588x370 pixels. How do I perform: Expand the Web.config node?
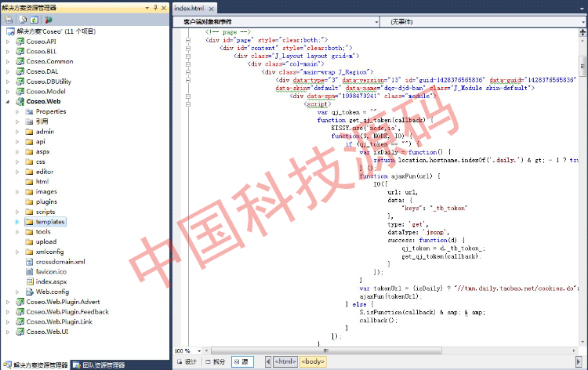point(17,292)
